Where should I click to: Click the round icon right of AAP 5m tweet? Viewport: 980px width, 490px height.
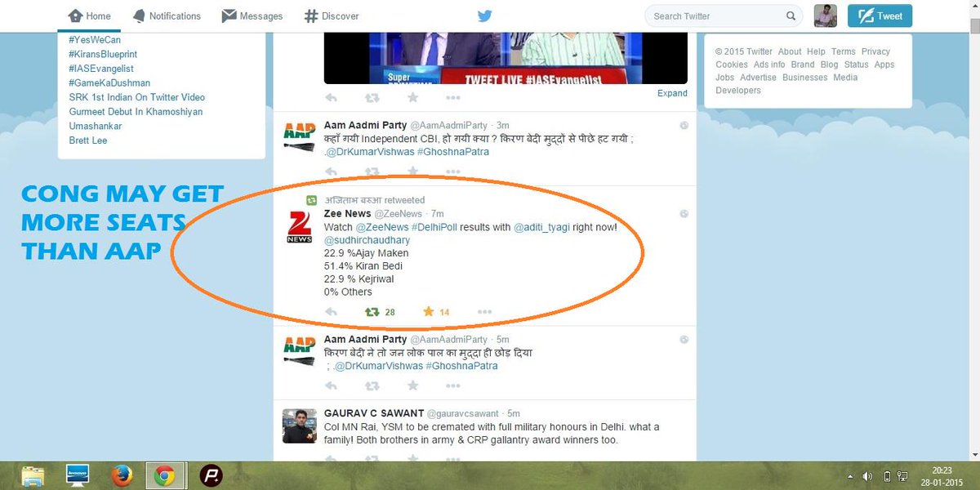tap(684, 339)
